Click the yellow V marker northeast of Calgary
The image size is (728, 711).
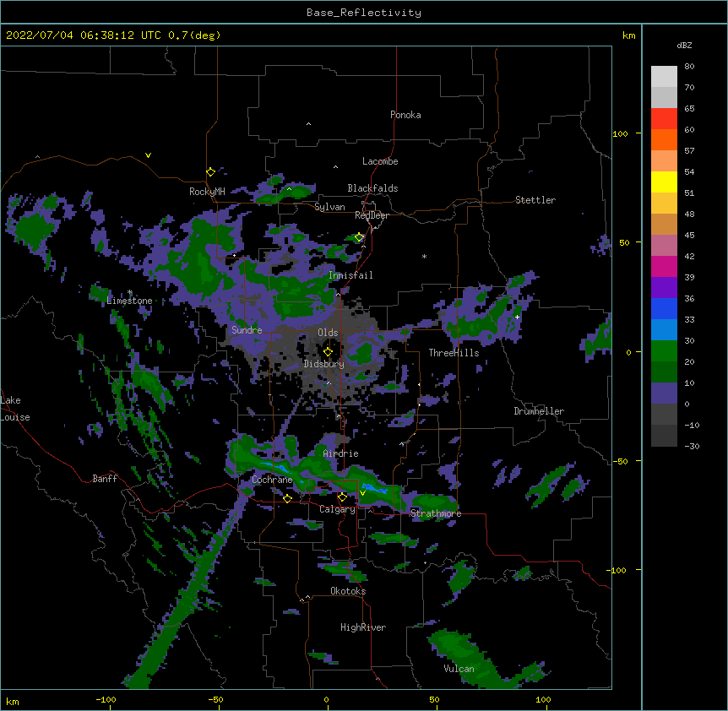[x=362, y=493]
